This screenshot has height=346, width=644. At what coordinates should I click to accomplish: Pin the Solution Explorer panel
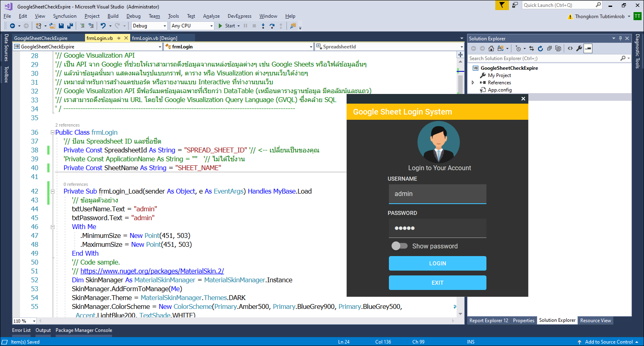tap(620, 38)
